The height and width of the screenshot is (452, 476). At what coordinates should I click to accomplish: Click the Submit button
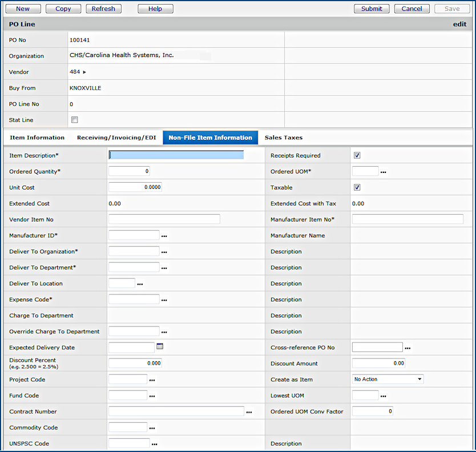click(x=372, y=9)
